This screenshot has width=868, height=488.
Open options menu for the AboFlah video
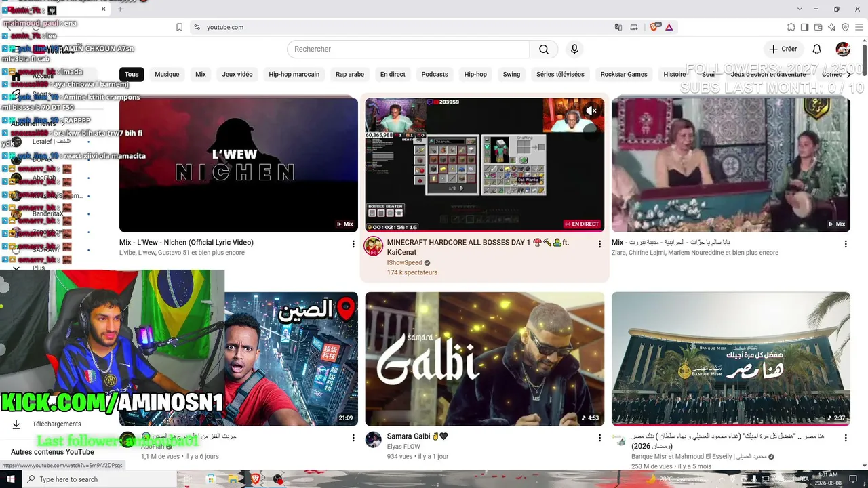pos(353,438)
